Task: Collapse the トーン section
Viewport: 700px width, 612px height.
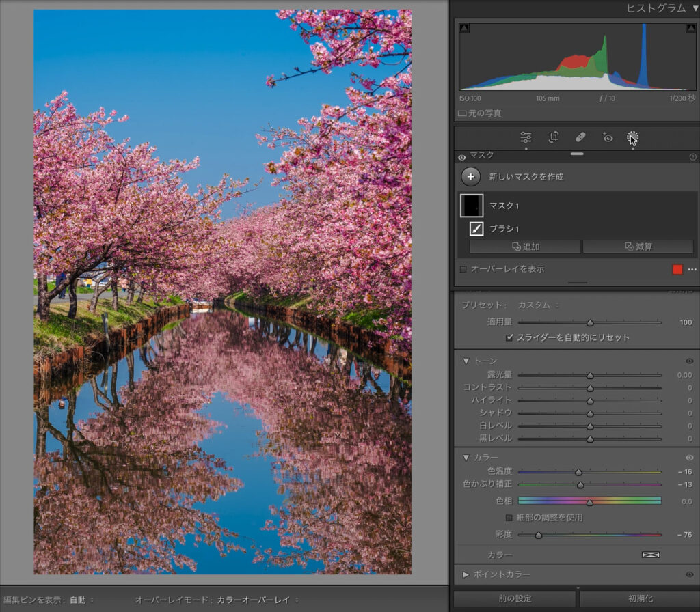Action: pos(466,361)
